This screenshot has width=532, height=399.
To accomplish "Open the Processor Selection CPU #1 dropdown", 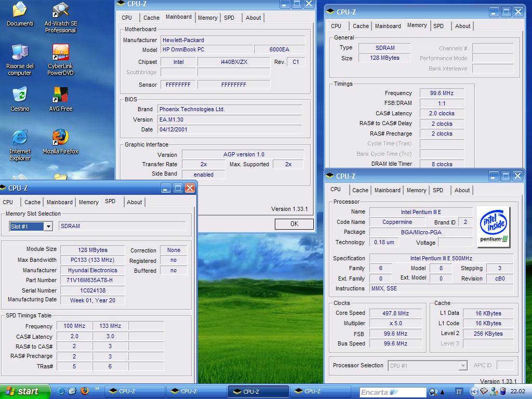I will [x=462, y=366].
